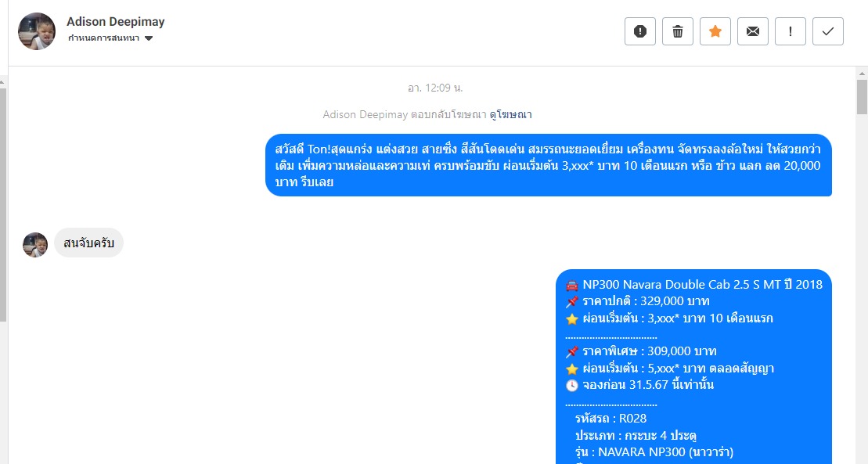This screenshot has height=464, width=868.
Task: Select greeting message starting with สวัสดี Ton!
Action: pyautogui.click(x=549, y=165)
